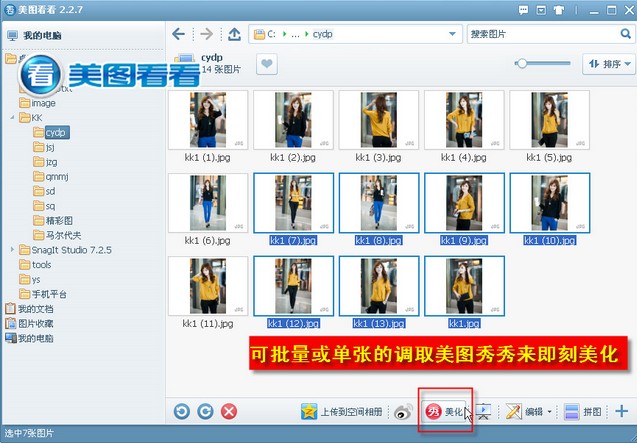This screenshot has height=443, width=637.
Task: Select the image folder
Action: click(37, 103)
